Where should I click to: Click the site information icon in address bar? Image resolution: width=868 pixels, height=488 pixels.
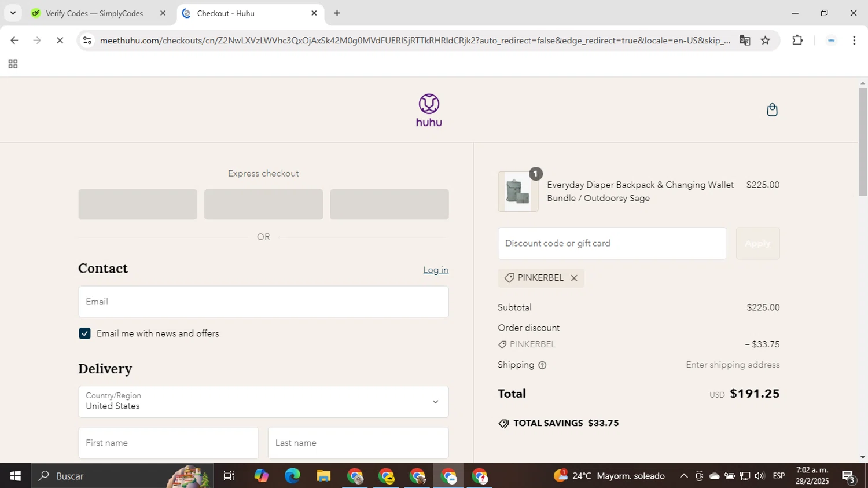(87, 41)
